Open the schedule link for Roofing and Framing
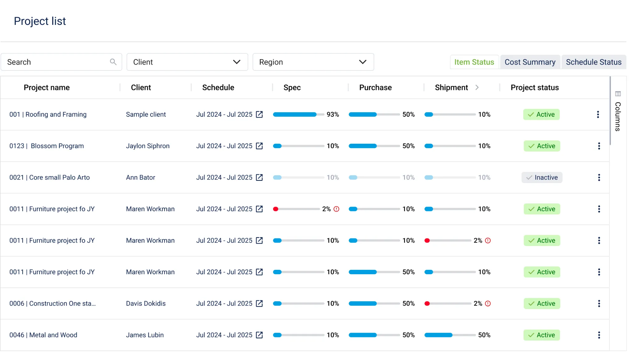 click(259, 114)
